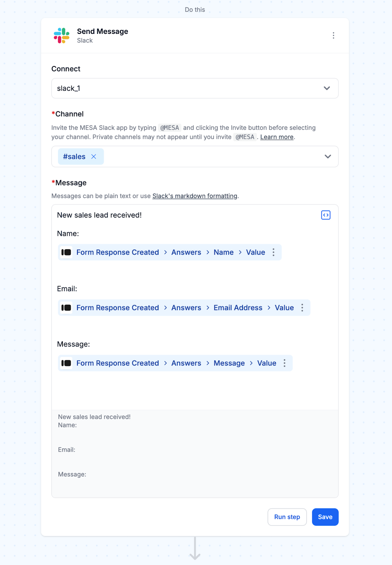Expand the slack_1 connection dropdown
This screenshot has width=392, height=565.
[327, 88]
